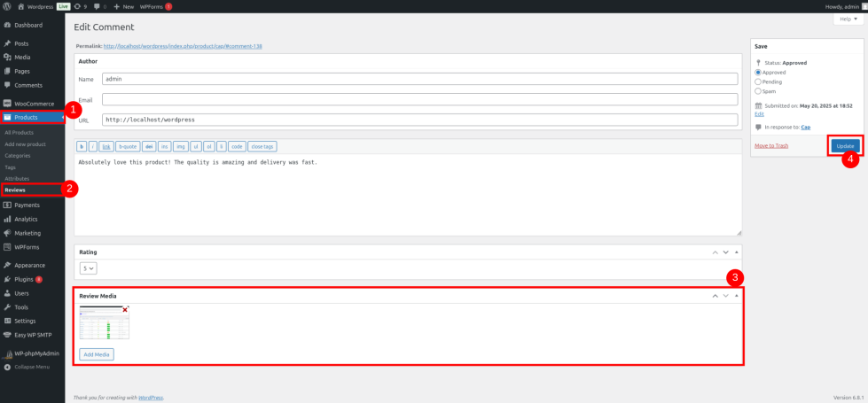Select Add new product submenu item
The width and height of the screenshot is (868, 403).
pyautogui.click(x=25, y=143)
